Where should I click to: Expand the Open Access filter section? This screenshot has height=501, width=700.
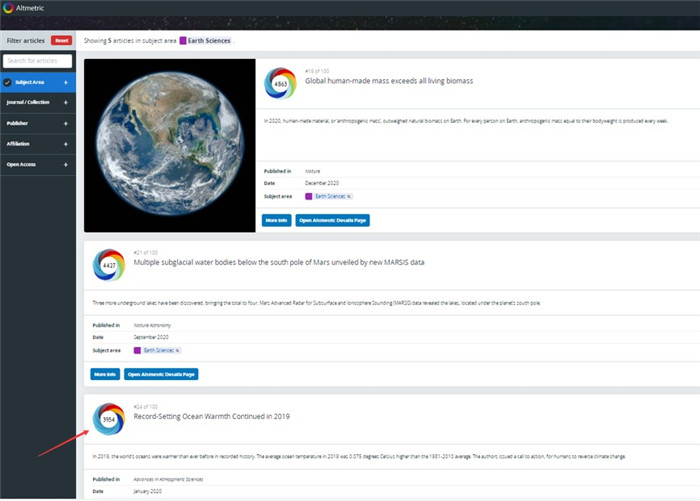[x=66, y=164]
